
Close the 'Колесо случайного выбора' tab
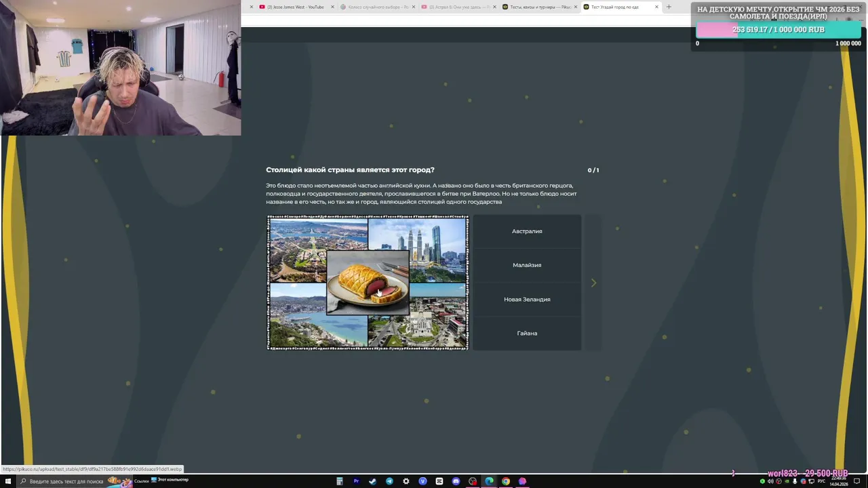(414, 7)
